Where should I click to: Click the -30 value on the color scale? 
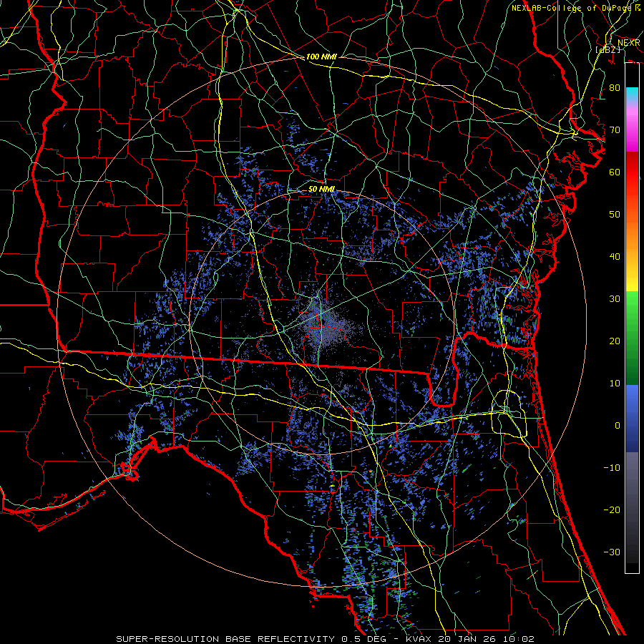[x=612, y=552]
